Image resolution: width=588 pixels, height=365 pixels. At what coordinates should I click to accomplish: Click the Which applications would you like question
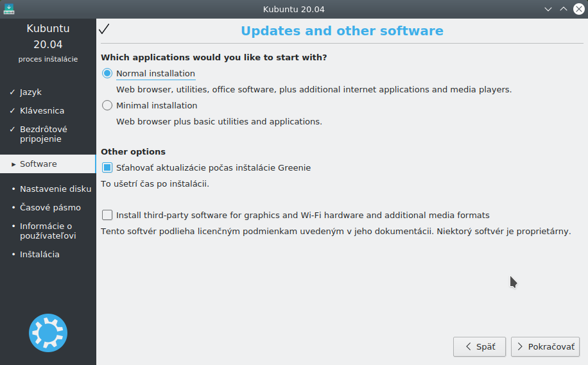pos(214,57)
